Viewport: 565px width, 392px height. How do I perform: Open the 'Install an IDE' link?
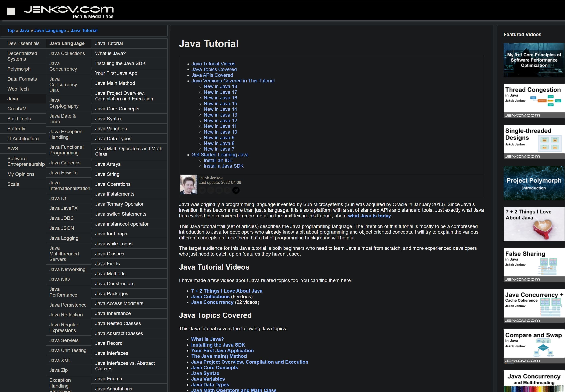coord(218,160)
